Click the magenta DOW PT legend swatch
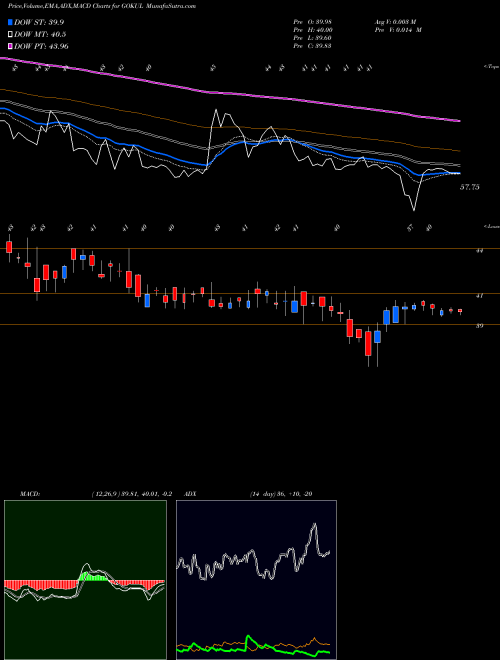This screenshot has height=660, width=500. 11,46
